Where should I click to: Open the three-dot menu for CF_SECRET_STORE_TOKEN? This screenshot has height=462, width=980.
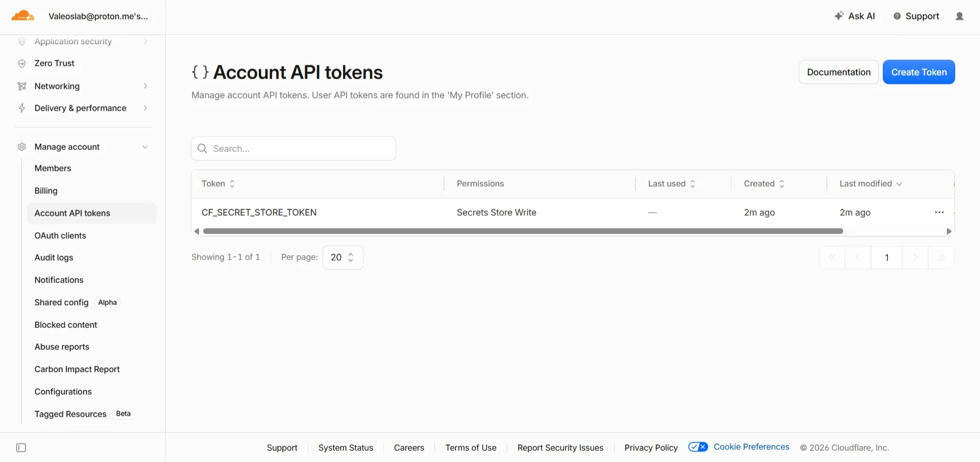click(939, 212)
